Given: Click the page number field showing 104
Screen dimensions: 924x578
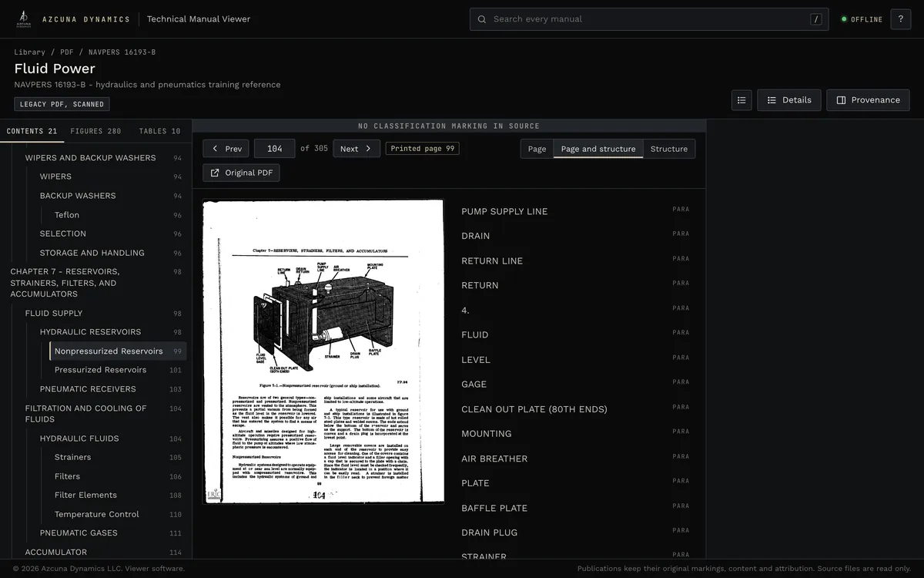Looking at the screenshot, I should coord(275,149).
